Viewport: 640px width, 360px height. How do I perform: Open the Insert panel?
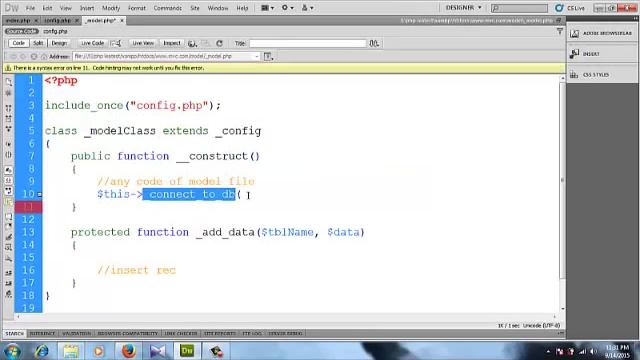pyautogui.click(x=602, y=54)
